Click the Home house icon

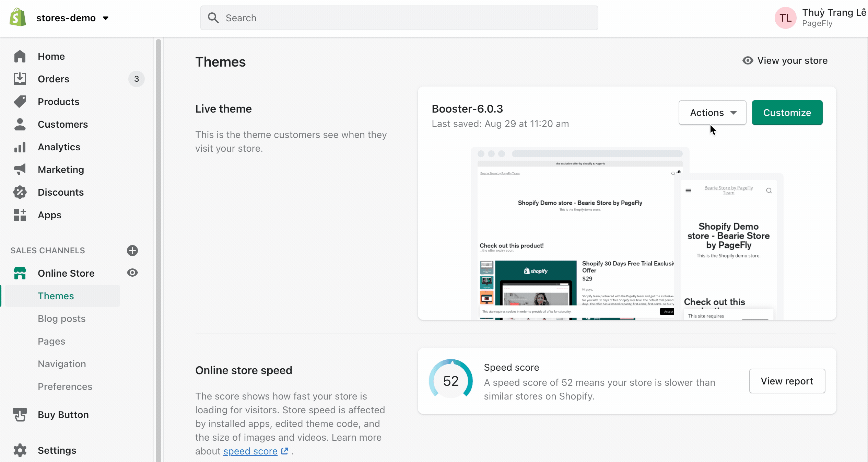pos(20,56)
